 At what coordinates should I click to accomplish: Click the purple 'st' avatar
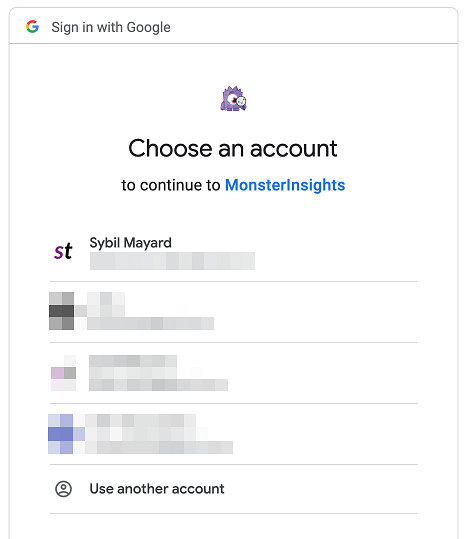pos(63,251)
